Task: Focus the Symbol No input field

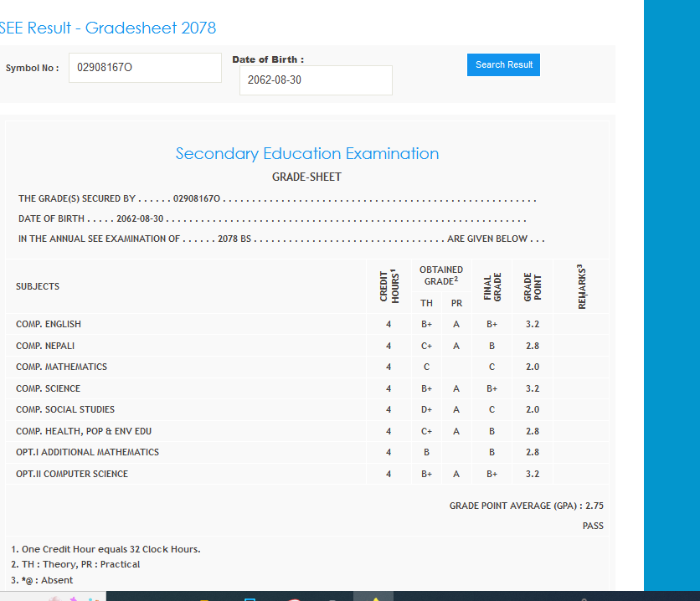Action: tap(144, 68)
